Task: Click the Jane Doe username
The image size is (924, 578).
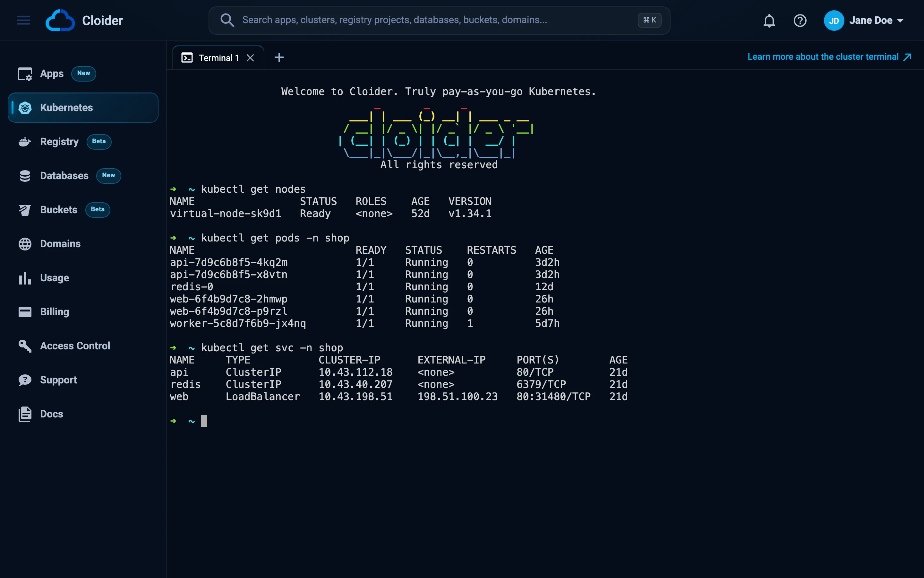Action: (870, 21)
